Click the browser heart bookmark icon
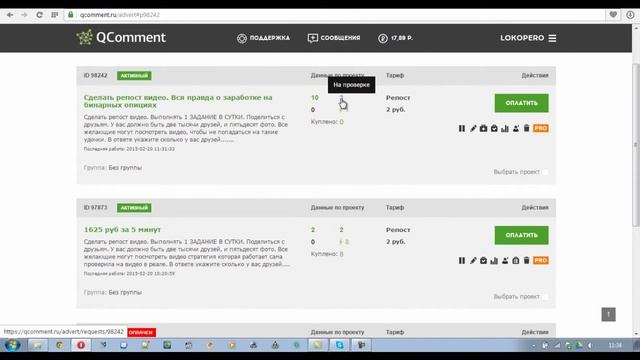The width and height of the screenshot is (640, 360). click(613, 15)
